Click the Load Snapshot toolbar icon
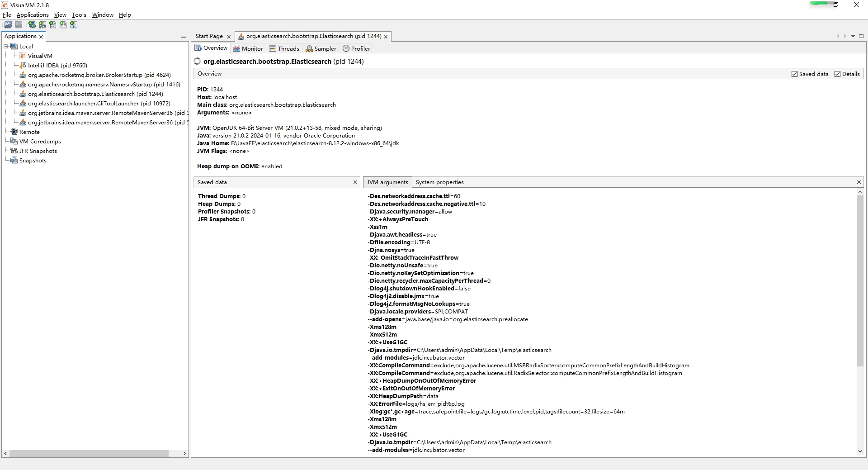The width and height of the screenshot is (868, 470). click(8, 25)
